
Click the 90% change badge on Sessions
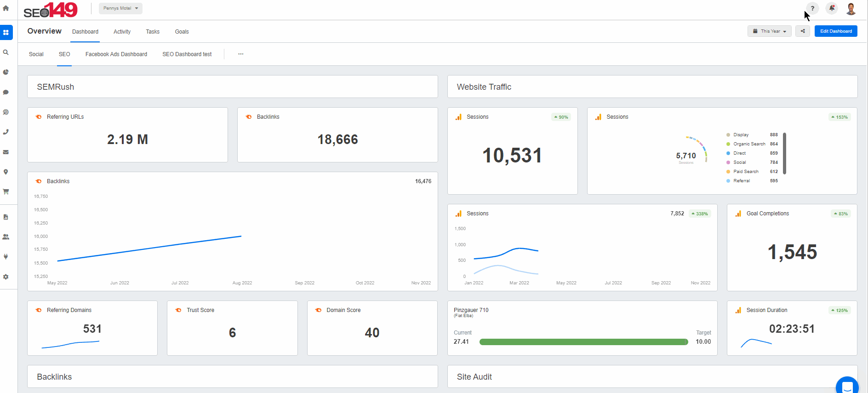(x=561, y=117)
